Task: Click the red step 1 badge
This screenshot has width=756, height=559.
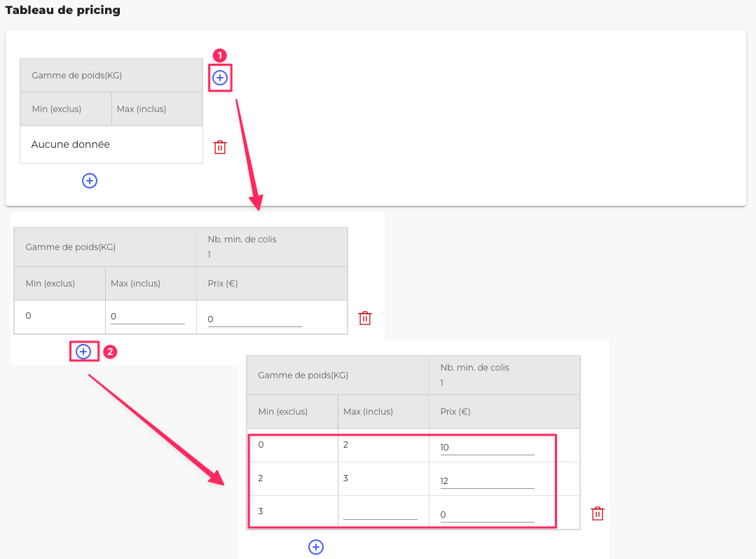Action: click(x=219, y=55)
